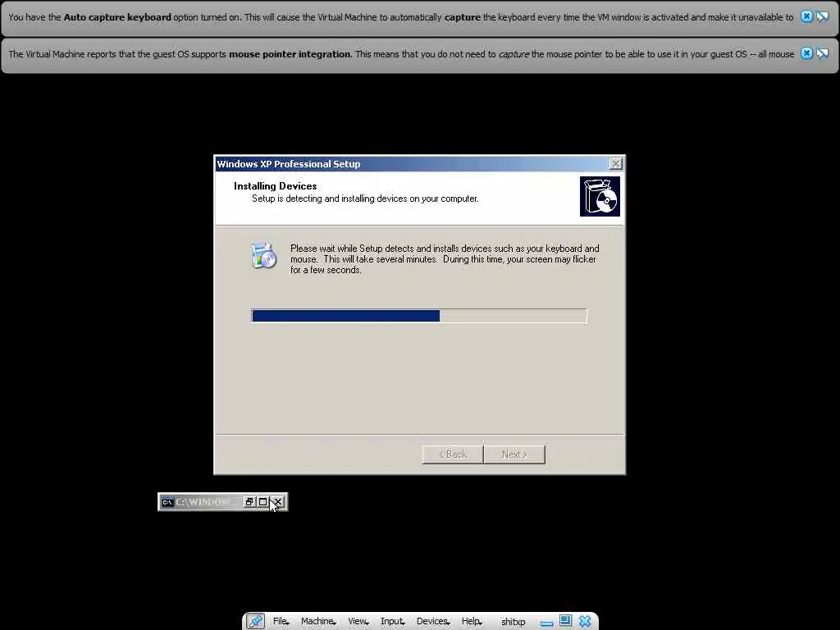Open the Input menu

click(392, 622)
